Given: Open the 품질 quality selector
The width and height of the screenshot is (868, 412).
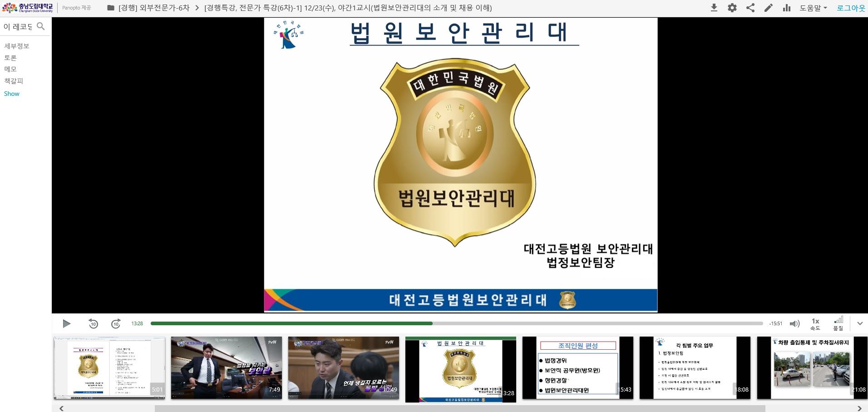Looking at the screenshot, I should (x=838, y=324).
